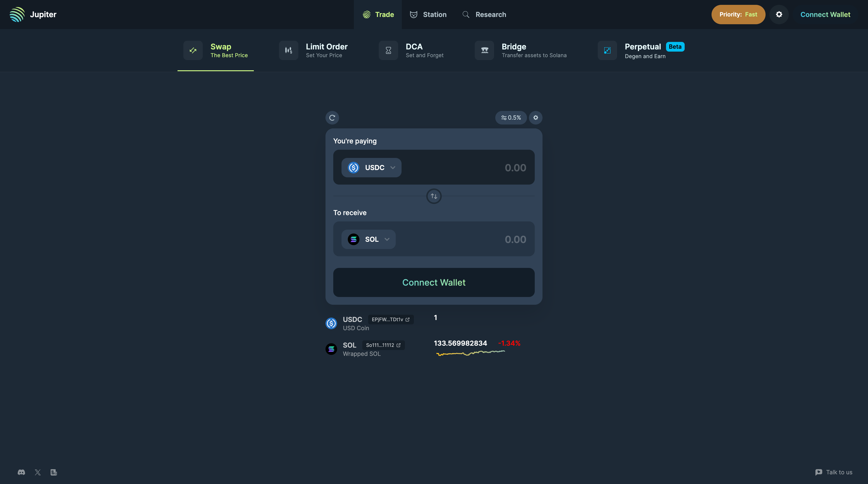Open SOL address external link icon
868x484 pixels.
click(399, 345)
